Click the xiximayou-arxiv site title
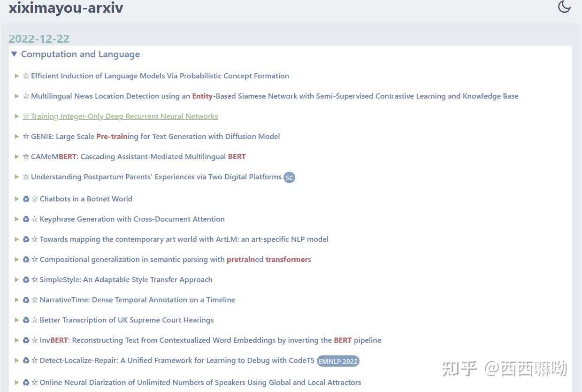 point(66,8)
